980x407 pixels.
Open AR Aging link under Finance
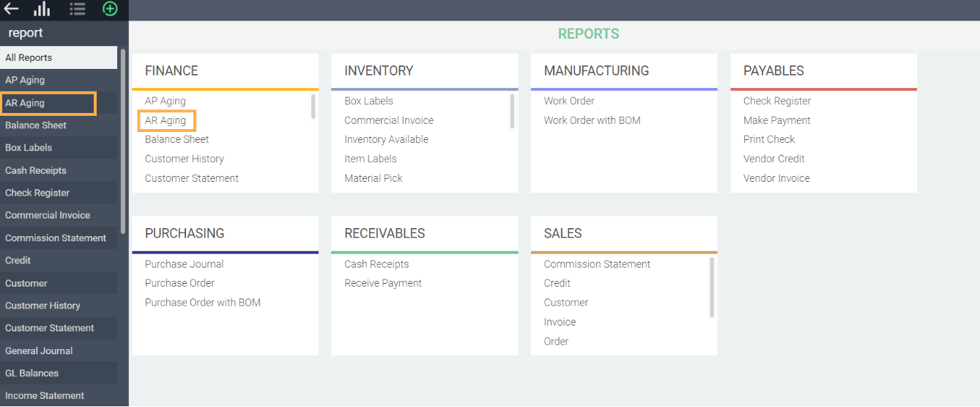(166, 120)
